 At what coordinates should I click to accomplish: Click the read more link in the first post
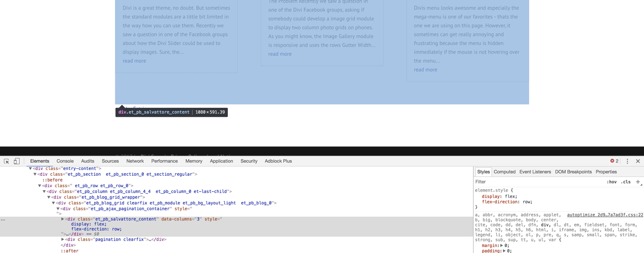coord(134,61)
